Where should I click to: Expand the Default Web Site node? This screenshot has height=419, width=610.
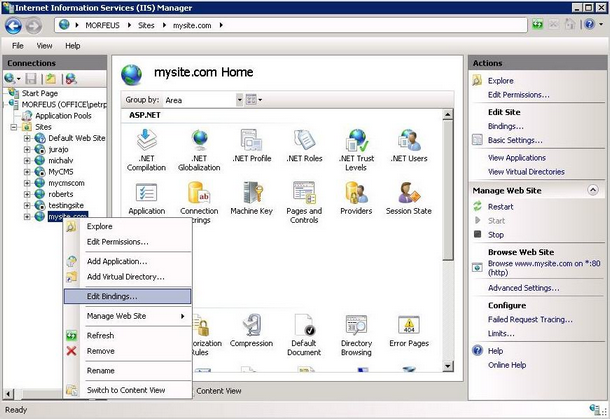pos(27,138)
